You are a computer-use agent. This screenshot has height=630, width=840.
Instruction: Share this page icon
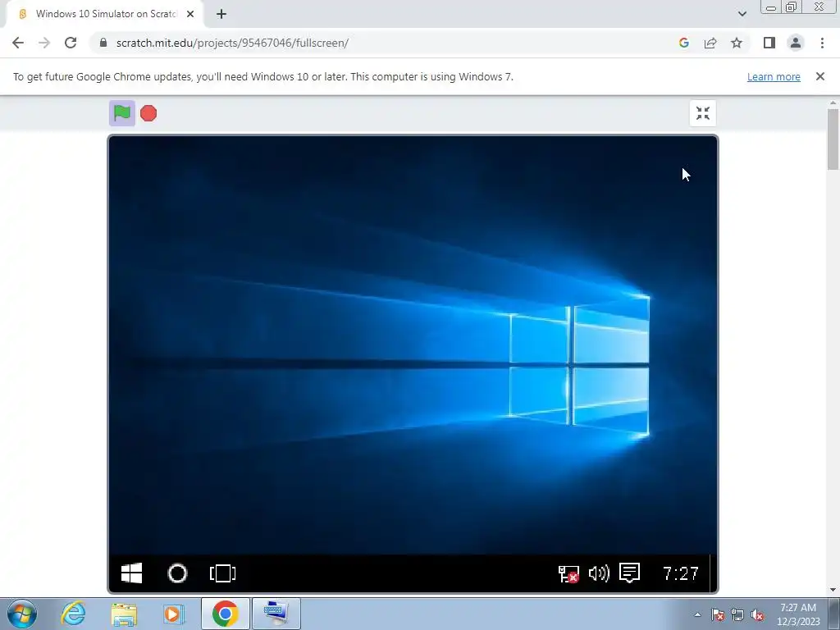click(710, 43)
